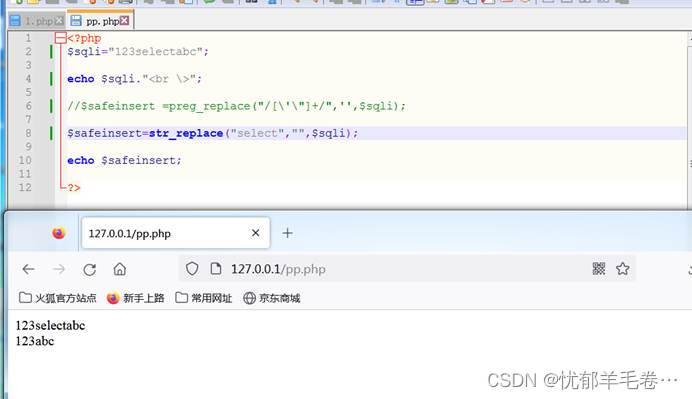The width and height of the screenshot is (692, 399).
Task: Click the tracking protection shield icon
Action: 192,268
